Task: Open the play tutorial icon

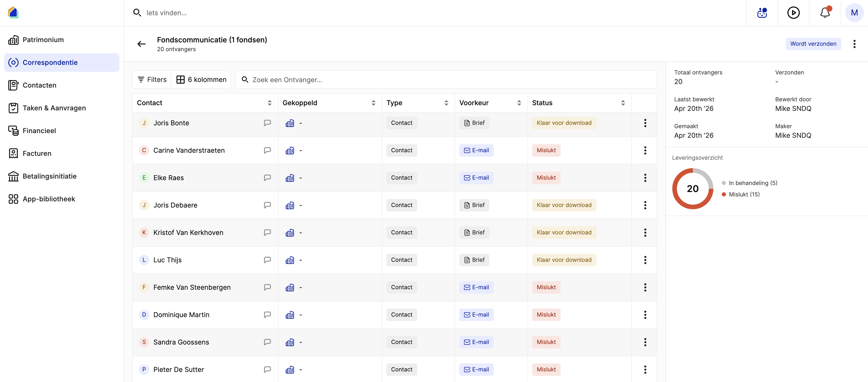Action: [x=793, y=13]
